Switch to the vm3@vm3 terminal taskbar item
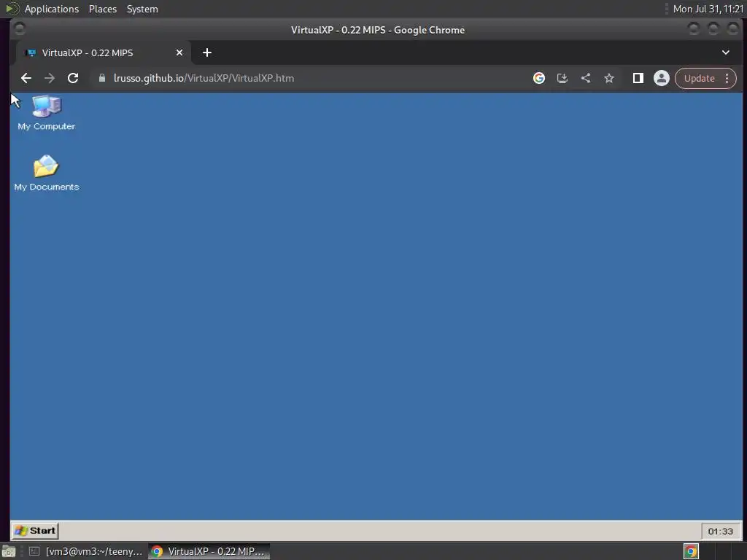 pos(86,551)
